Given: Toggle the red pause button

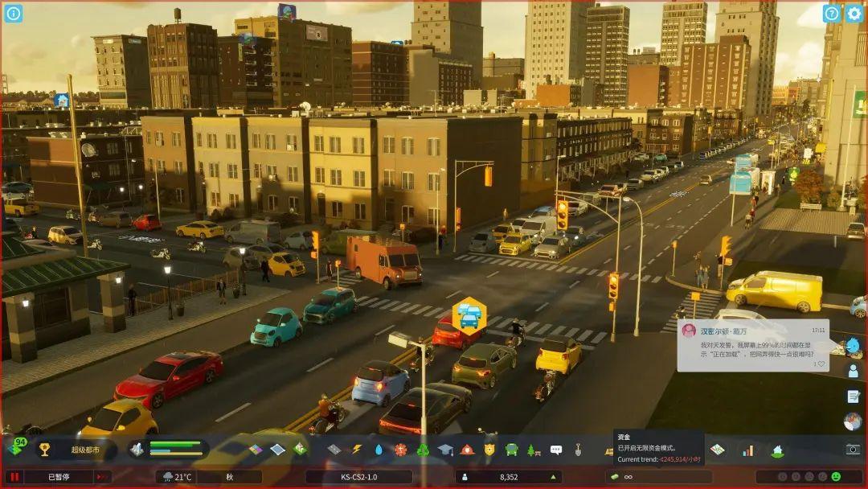Looking at the screenshot, I should (14, 477).
